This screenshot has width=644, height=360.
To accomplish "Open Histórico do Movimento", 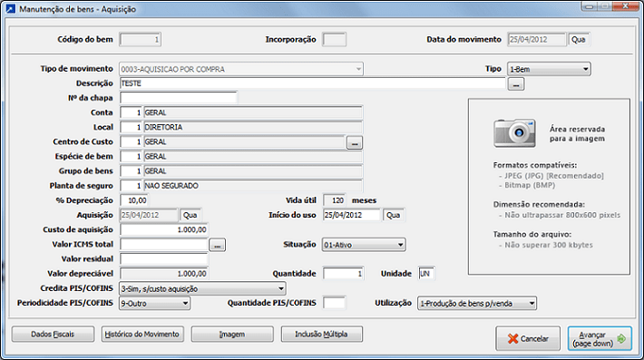I will coord(142,334).
